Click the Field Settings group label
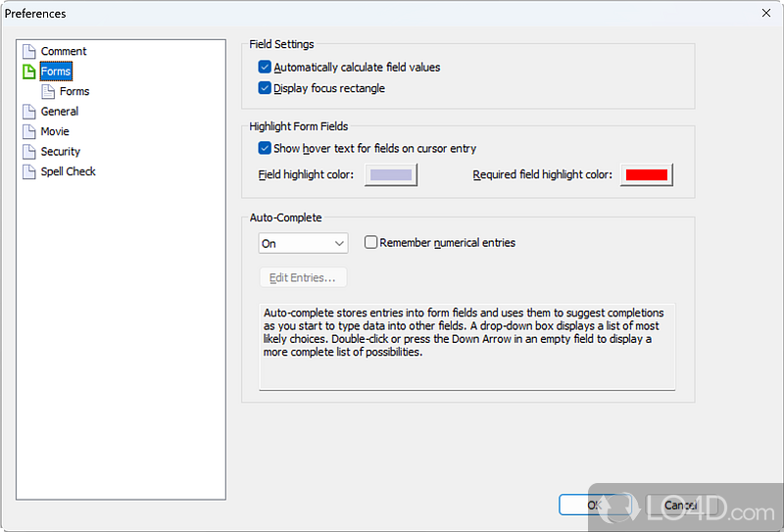Image resolution: width=784 pixels, height=532 pixels. 281,44
